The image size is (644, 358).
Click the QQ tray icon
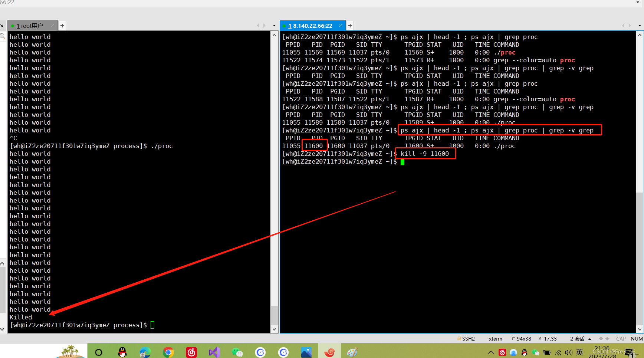click(x=524, y=352)
